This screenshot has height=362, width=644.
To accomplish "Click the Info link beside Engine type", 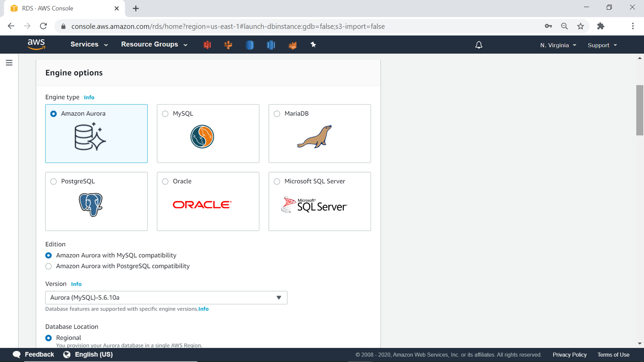I will click(x=89, y=97).
